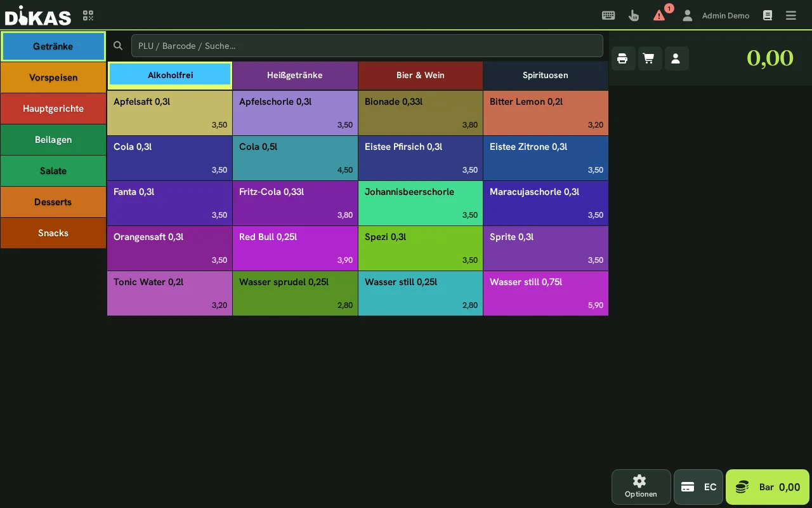Open the QR code scanner icon
The image size is (812, 508).
coord(88,16)
